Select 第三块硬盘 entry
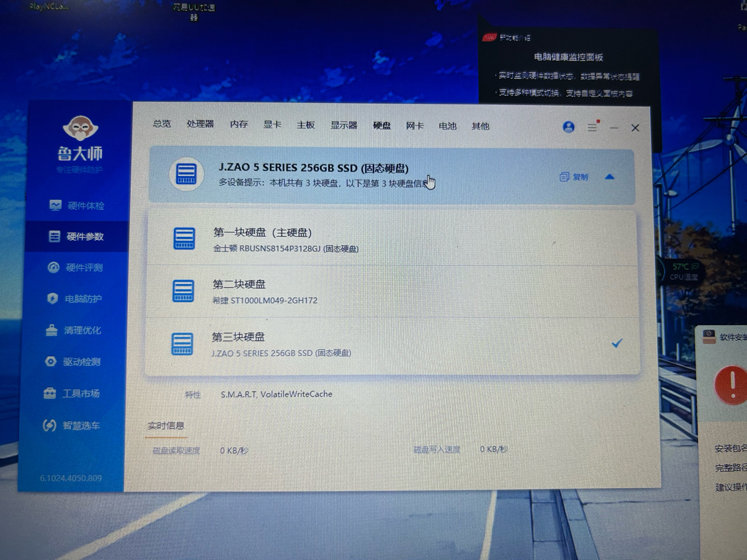 coord(391,345)
